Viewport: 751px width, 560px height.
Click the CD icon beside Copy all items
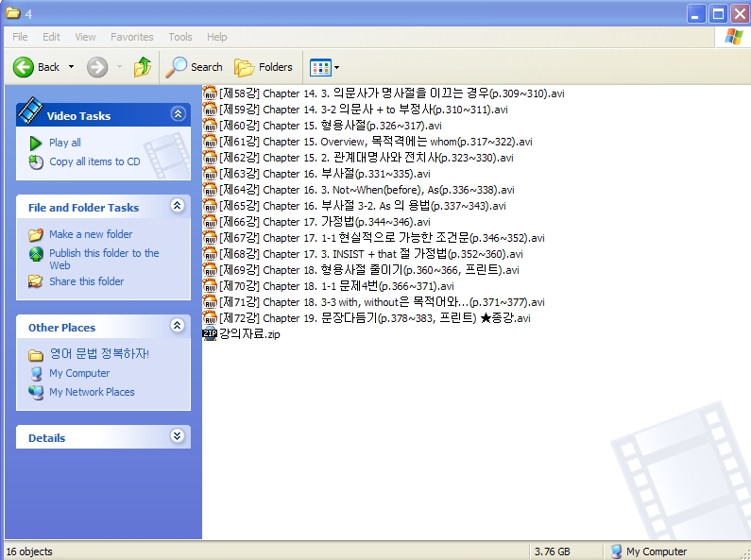36,162
